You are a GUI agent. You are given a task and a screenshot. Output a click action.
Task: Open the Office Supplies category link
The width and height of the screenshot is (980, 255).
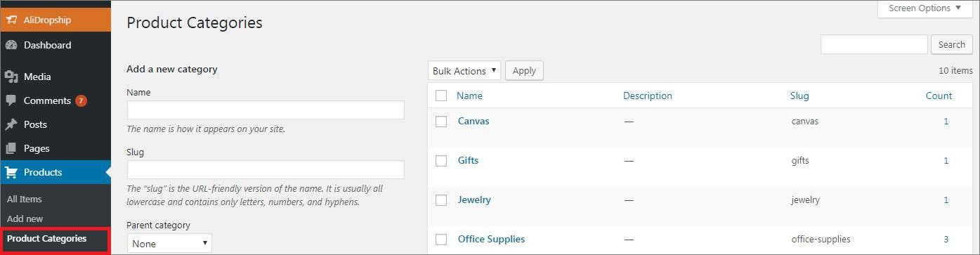[x=491, y=239]
